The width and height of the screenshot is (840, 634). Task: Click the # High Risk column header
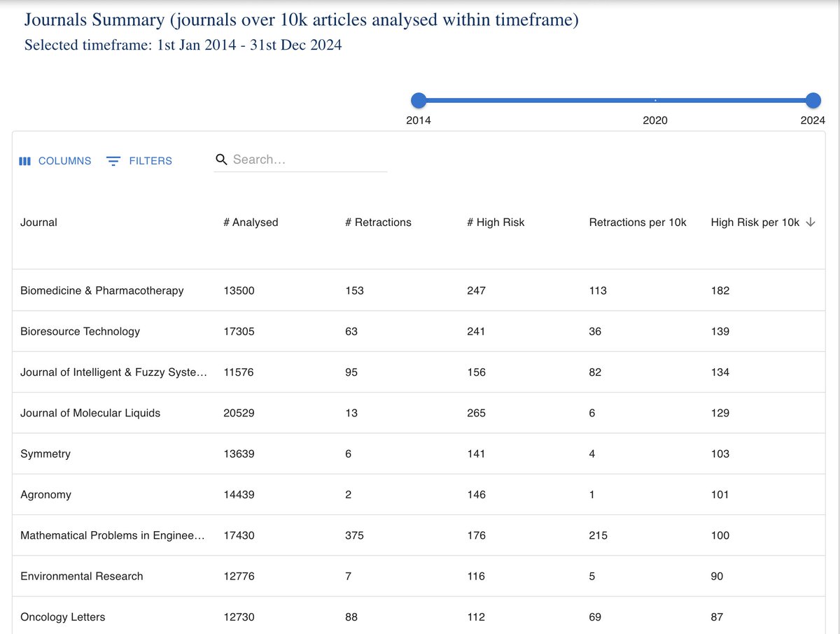(x=496, y=222)
